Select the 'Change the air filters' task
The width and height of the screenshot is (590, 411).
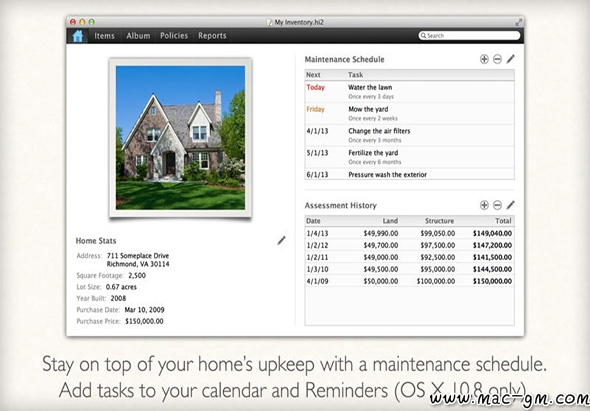(409, 135)
